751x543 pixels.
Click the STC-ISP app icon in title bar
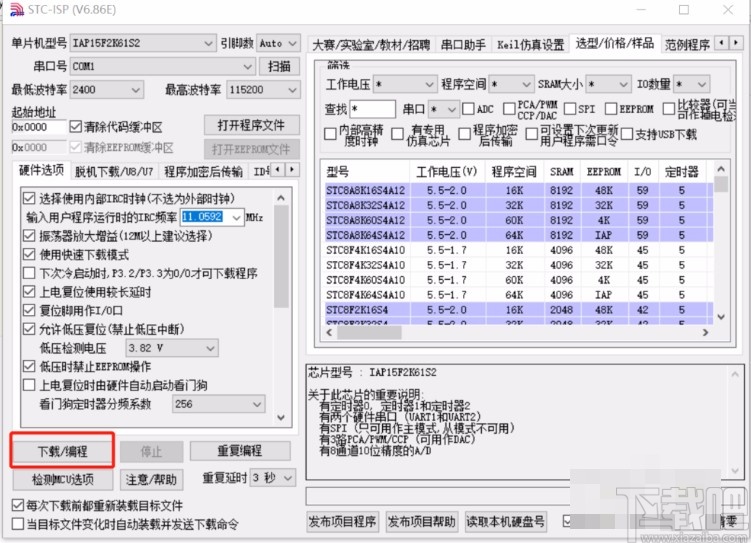tap(17, 10)
